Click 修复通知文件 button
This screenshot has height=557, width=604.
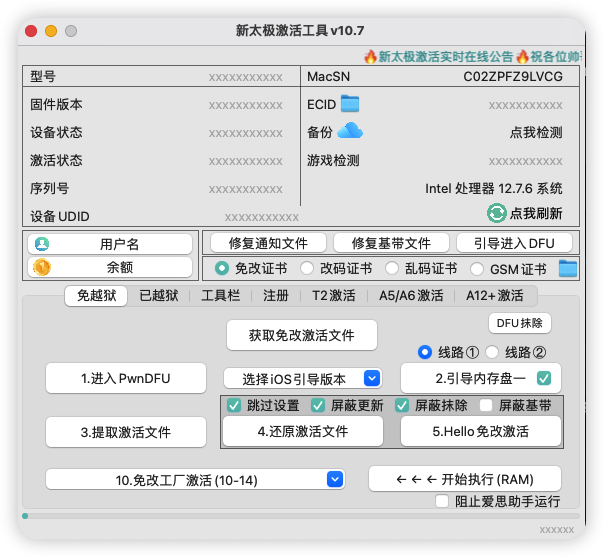pyautogui.click(x=268, y=243)
